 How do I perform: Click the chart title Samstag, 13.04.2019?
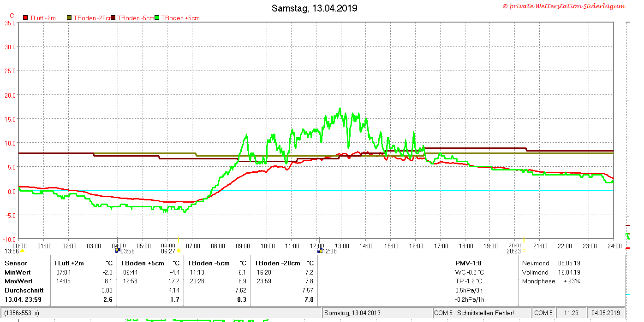(314, 8)
